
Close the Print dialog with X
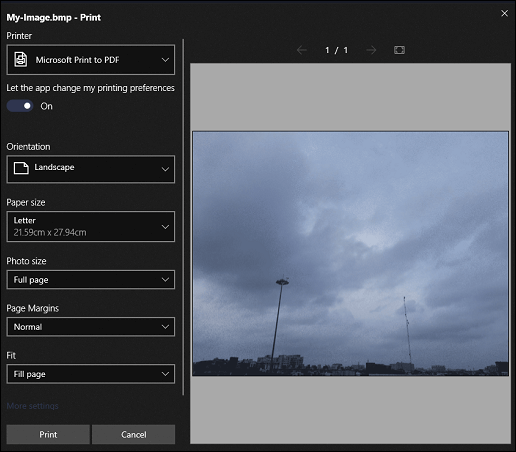click(x=504, y=13)
